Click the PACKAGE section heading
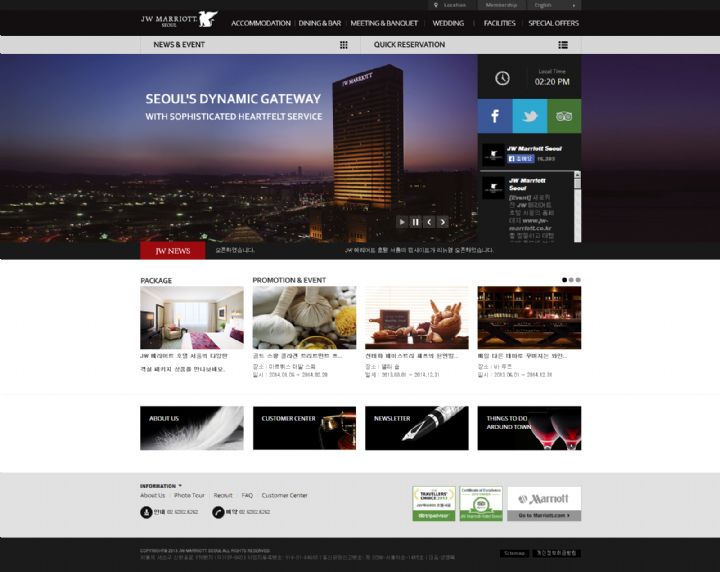 pyautogui.click(x=156, y=280)
